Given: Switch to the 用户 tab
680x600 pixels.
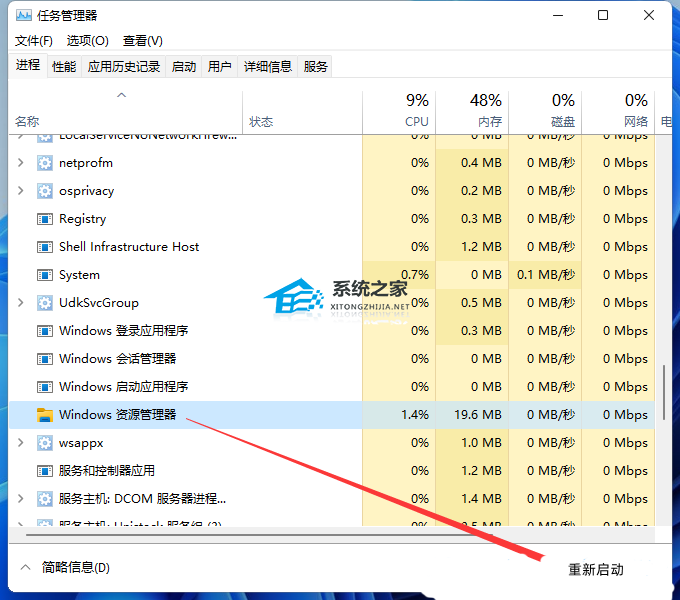Looking at the screenshot, I should 219,67.
